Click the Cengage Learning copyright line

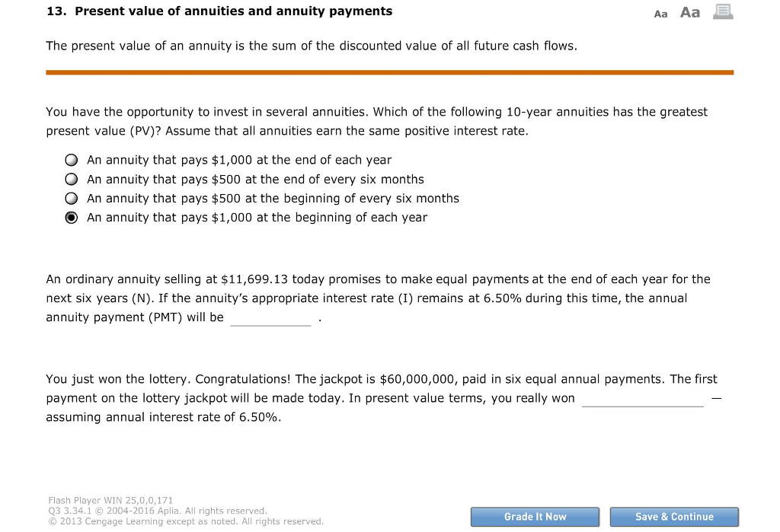185,521
